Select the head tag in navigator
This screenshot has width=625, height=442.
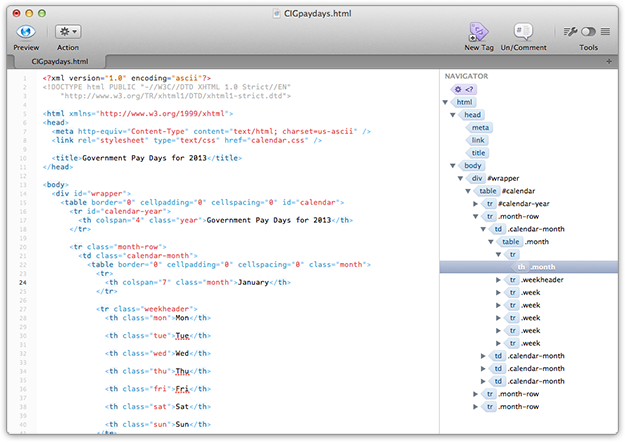pyautogui.click(x=472, y=115)
